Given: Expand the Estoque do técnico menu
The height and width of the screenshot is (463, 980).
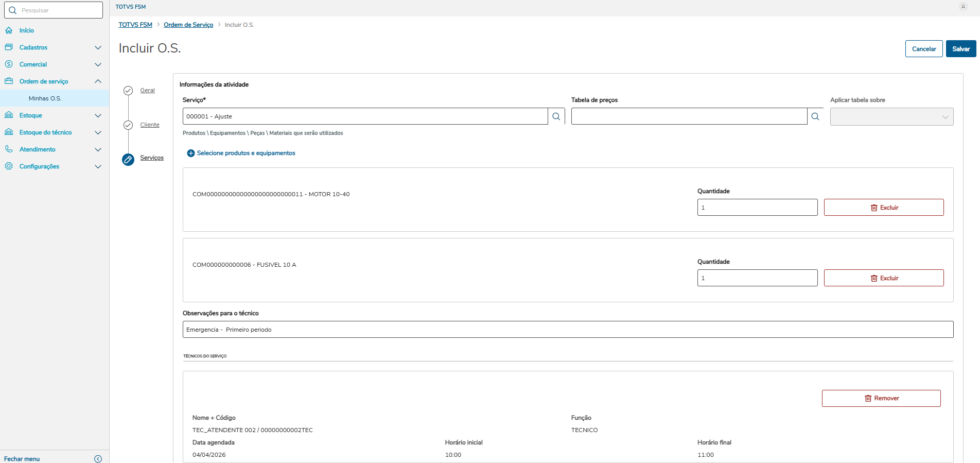Looking at the screenshot, I should tap(98, 132).
